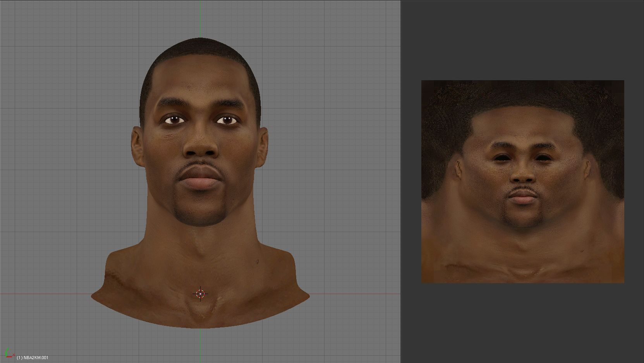The image size is (644, 363).
Task: Click the 3D cursor crosshair on the neck
Action: point(200,294)
